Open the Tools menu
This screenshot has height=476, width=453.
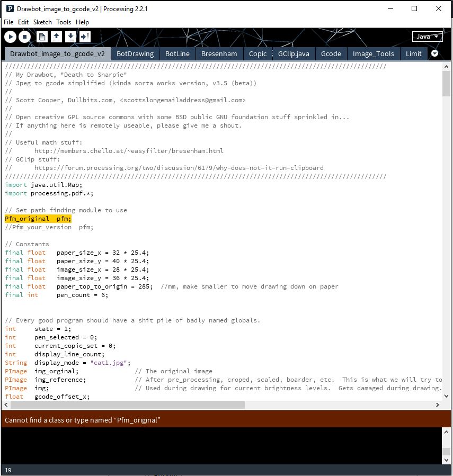pyautogui.click(x=64, y=22)
